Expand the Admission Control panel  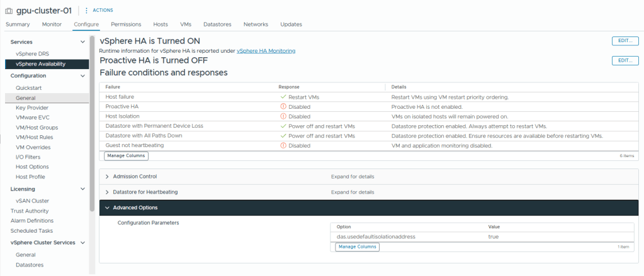pos(107,177)
